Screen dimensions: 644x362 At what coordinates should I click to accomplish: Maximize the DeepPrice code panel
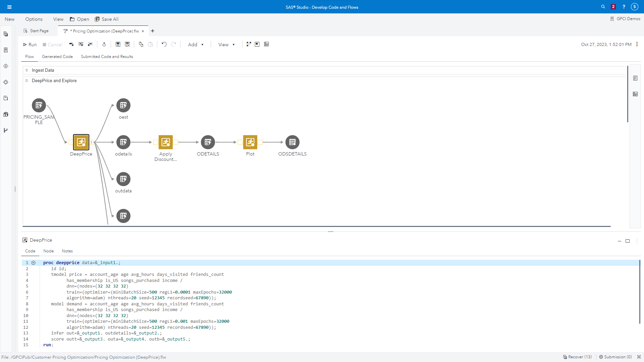pos(628,241)
